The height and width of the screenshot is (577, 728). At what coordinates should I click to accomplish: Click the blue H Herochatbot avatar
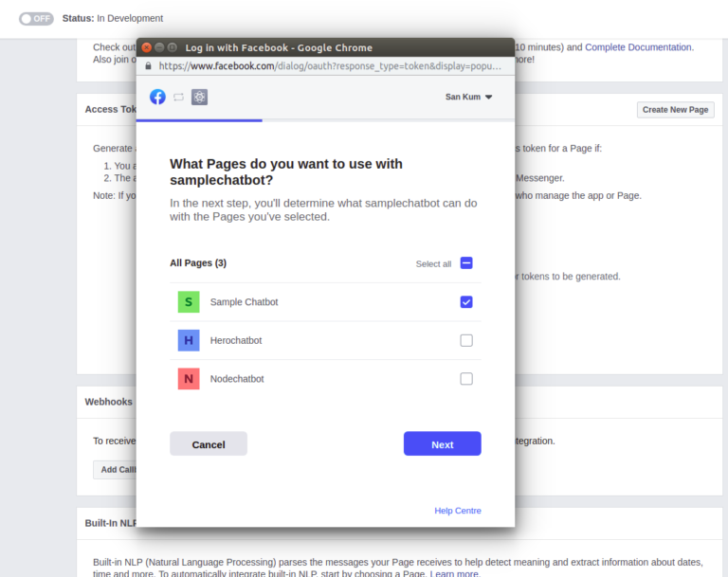click(x=189, y=340)
